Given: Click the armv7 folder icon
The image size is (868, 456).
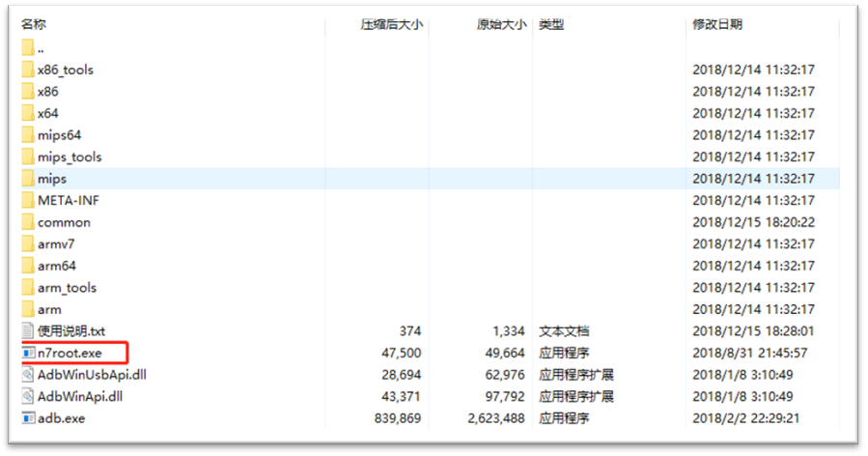Looking at the screenshot, I should click(x=28, y=243).
